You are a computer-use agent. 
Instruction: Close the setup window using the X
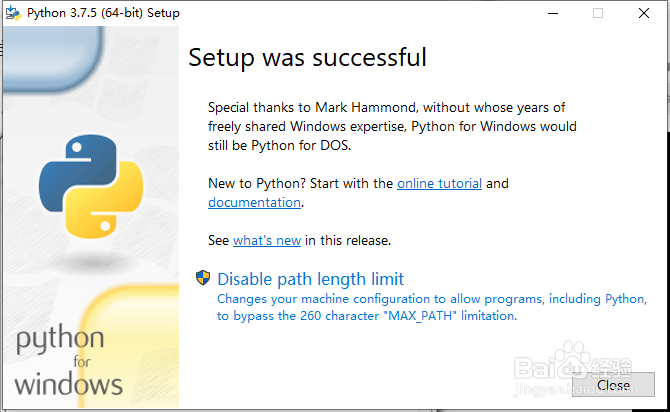click(644, 13)
